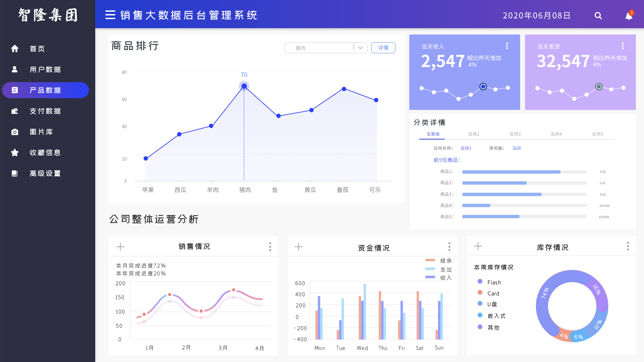The width and height of the screenshot is (644, 362).
Task: Click the 收藏信息 star icon
Action: pos(15,153)
